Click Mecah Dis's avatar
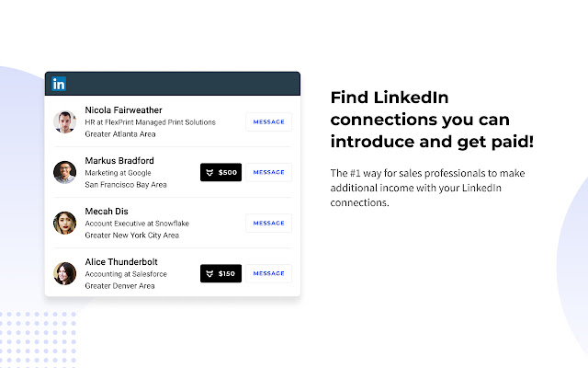The width and height of the screenshot is (588, 368). click(63, 223)
